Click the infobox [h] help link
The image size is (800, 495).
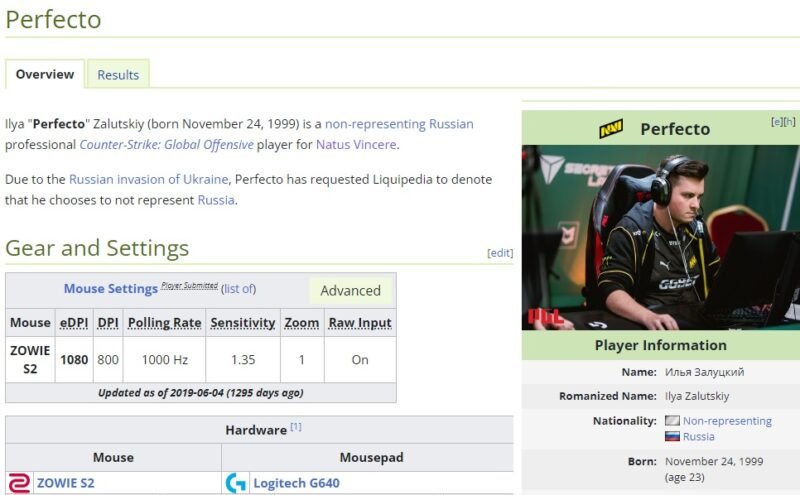tap(789, 121)
